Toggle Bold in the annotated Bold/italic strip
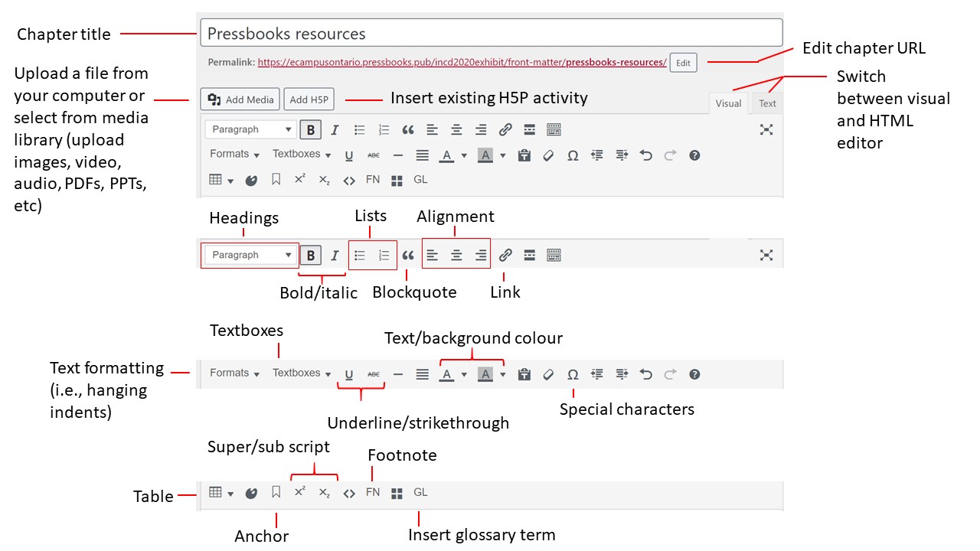Screen dimensions: 980x551 (x=310, y=255)
